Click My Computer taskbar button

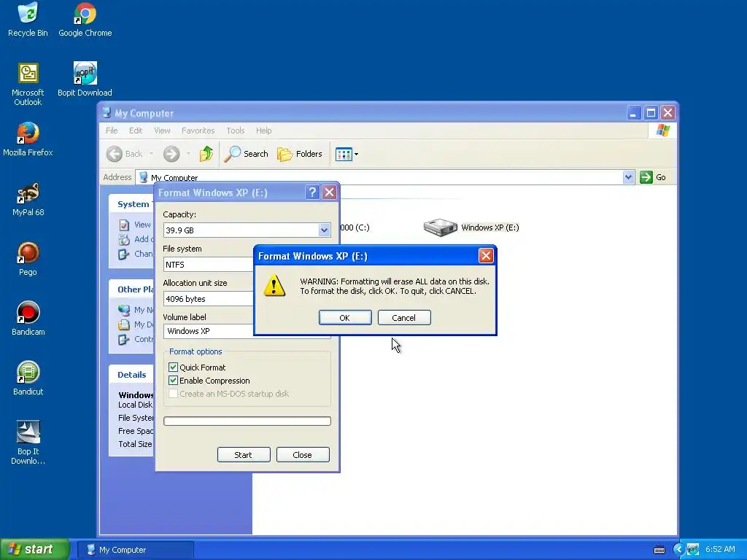click(135, 550)
